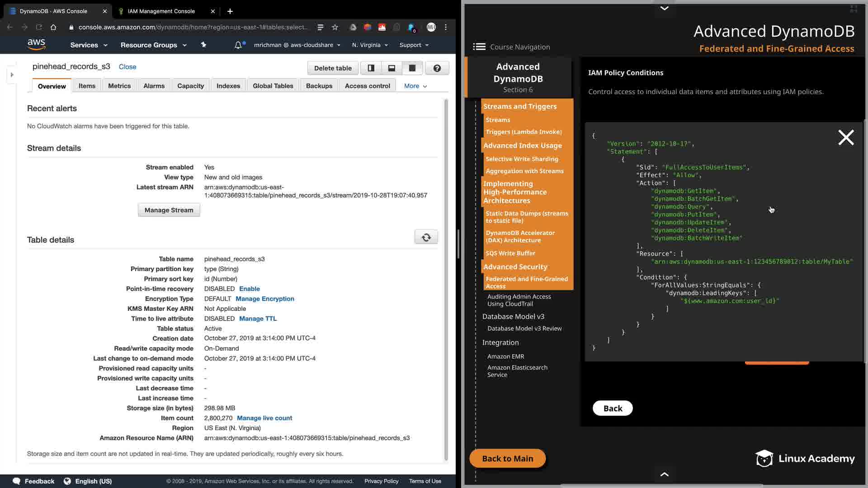This screenshot has height=488, width=868.
Task: Click the Manage TTL link
Action: (x=258, y=319)
